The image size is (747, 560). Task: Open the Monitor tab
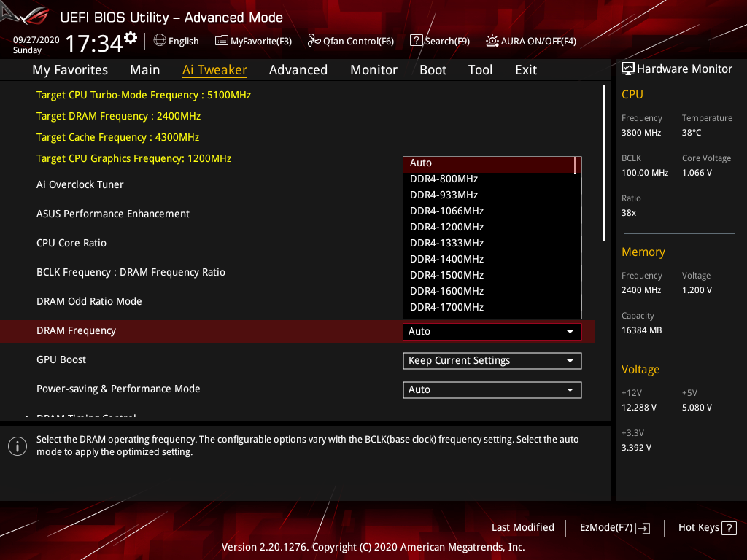[374, 70]
